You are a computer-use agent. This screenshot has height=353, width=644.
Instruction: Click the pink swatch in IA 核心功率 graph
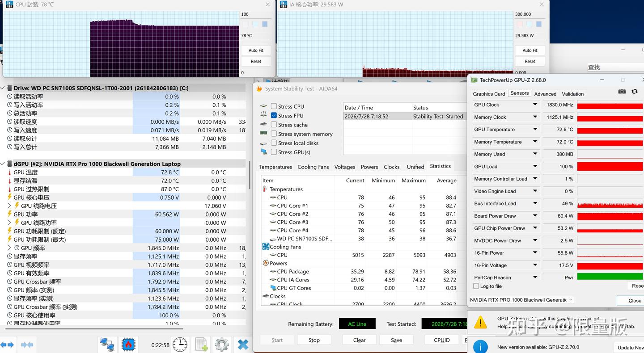pyautogui.click(x=519, y=24)
